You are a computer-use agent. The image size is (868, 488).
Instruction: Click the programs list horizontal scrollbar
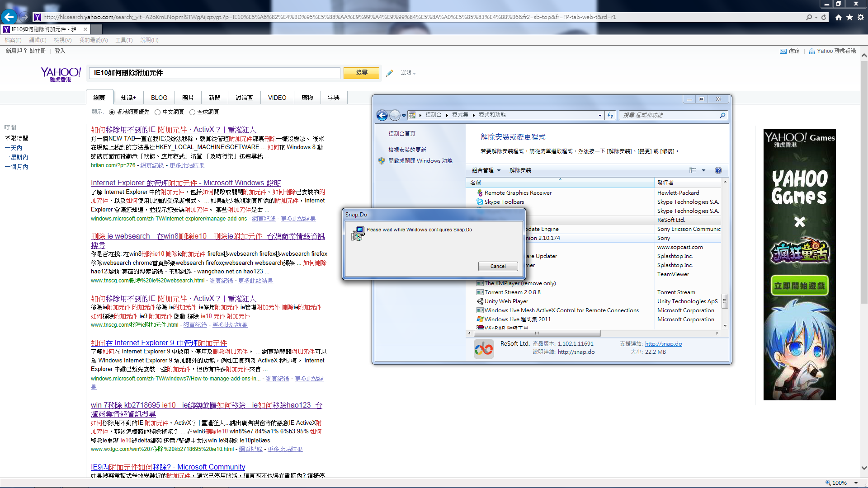tap(537, 333)
